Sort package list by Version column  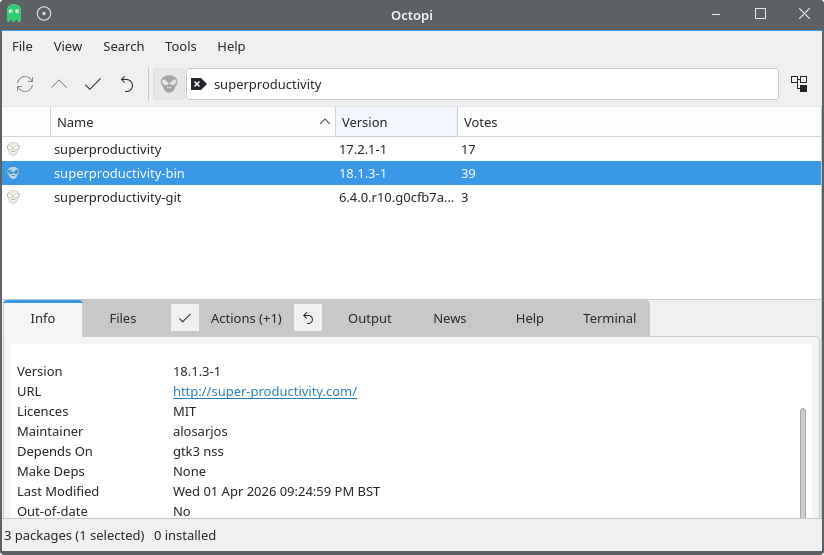(396, 122)
